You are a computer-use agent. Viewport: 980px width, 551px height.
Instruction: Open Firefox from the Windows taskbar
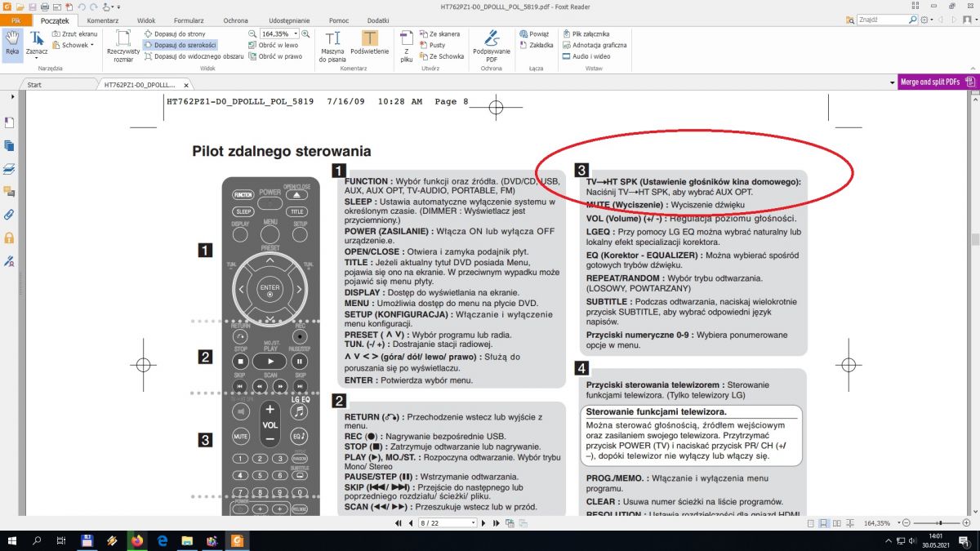(136, 540)
